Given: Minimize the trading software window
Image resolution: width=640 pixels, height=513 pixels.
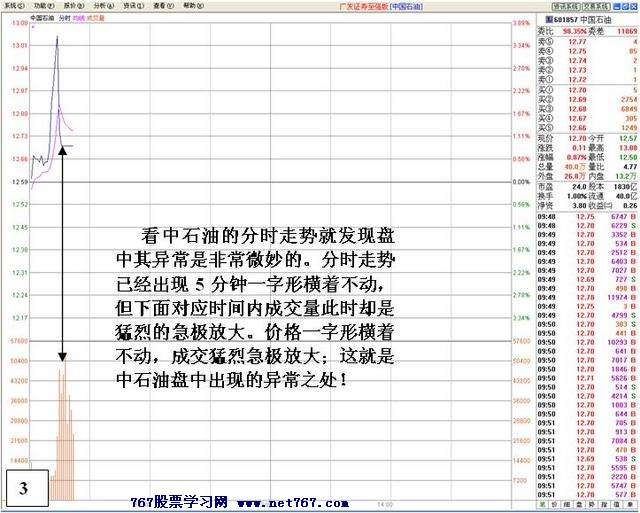Looking at the screenshot, I should pos(617,7).
